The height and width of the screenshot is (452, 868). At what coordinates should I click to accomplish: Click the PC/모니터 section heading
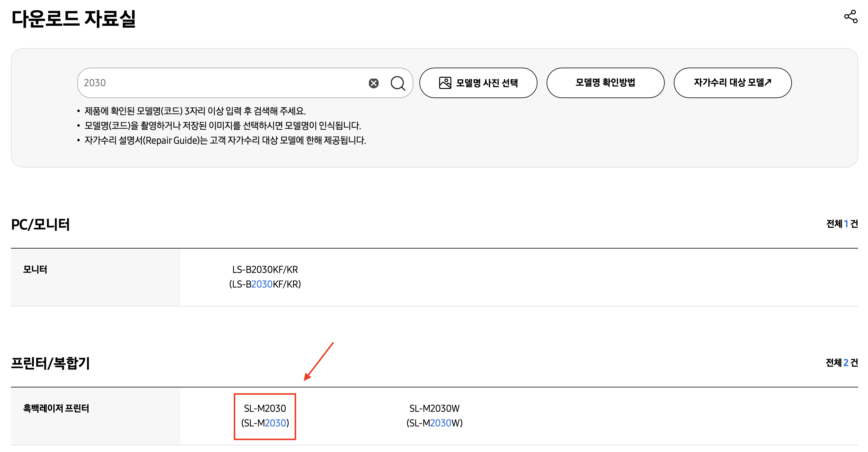click(40, 224)
